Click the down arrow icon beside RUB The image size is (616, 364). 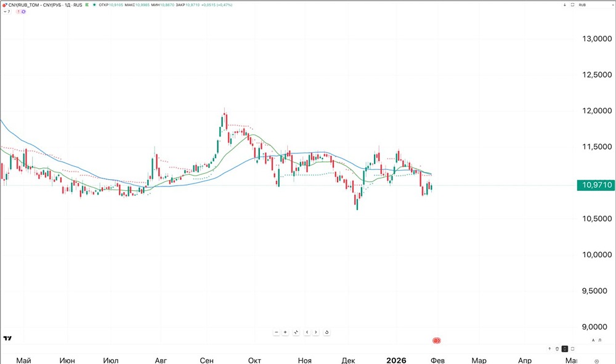[564, 5]
